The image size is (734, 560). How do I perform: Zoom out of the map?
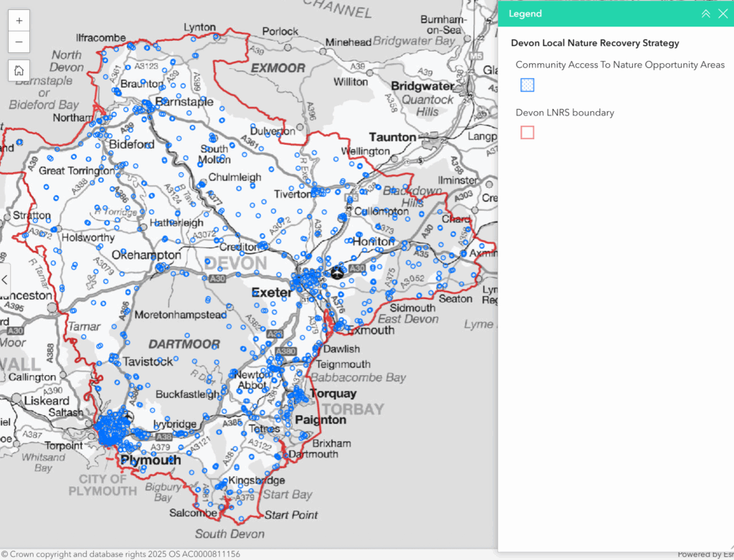[19, 42]
